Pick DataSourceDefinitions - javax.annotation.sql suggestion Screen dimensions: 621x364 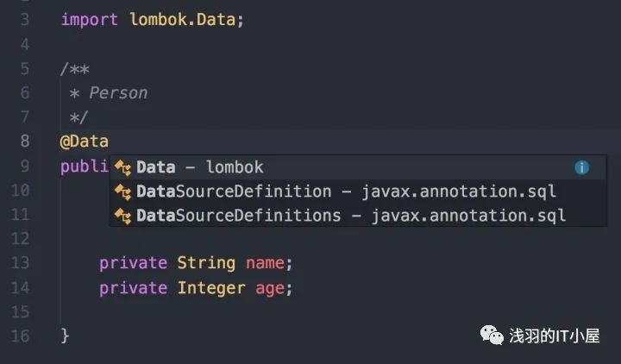(358, 216)
